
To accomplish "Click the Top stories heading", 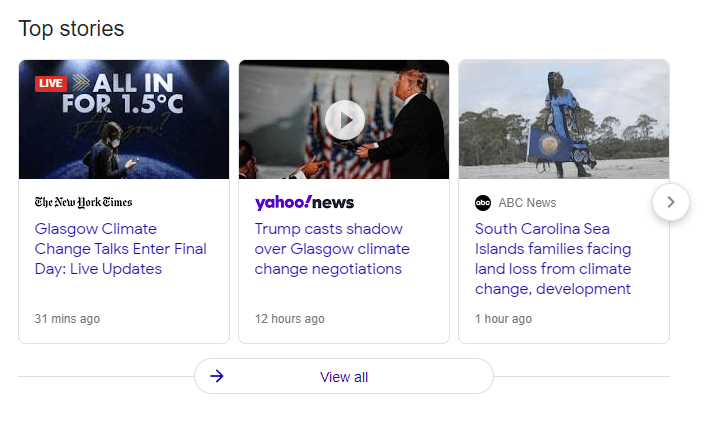I will [71, 29].
